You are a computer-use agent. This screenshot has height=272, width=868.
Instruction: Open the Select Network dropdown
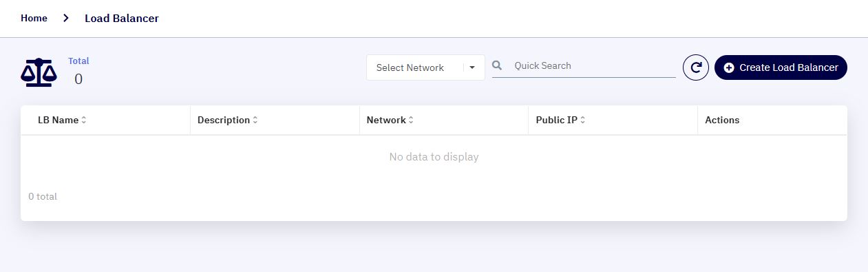(425, 67)
